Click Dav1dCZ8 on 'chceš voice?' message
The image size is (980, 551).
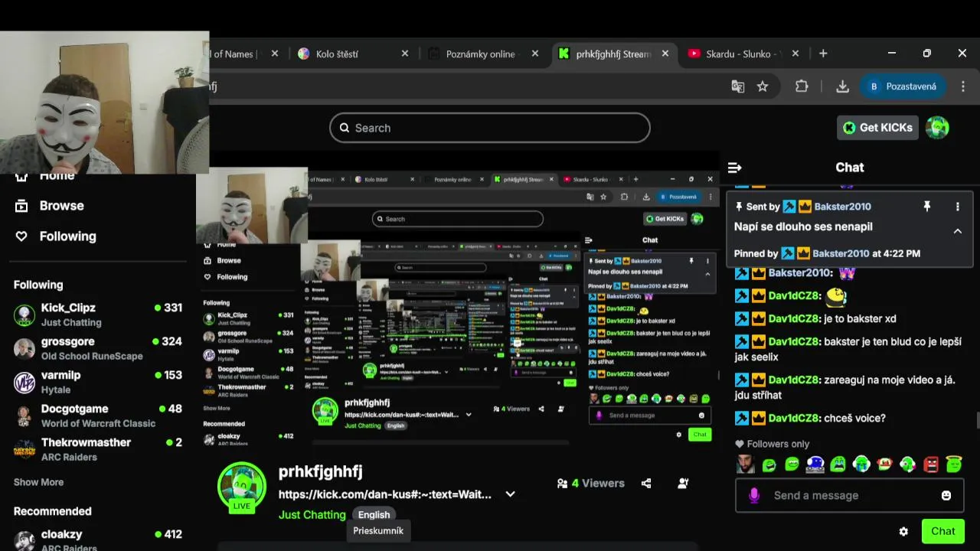pyautogui.click(x=794, y=419)
